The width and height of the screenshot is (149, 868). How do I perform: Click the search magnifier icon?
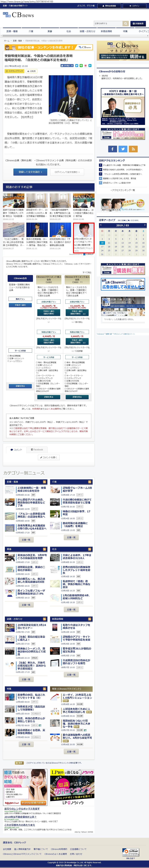(126, 24)
